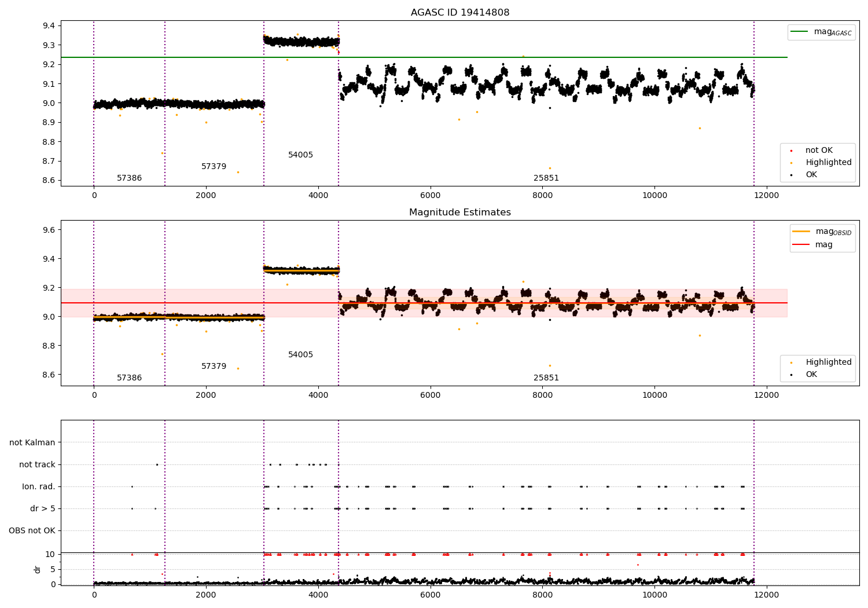The width and height of the screenshot is (868, 608).
Task: Click obsid label 57386 in Magnitude Estimates plot
Action: [130, 378]
